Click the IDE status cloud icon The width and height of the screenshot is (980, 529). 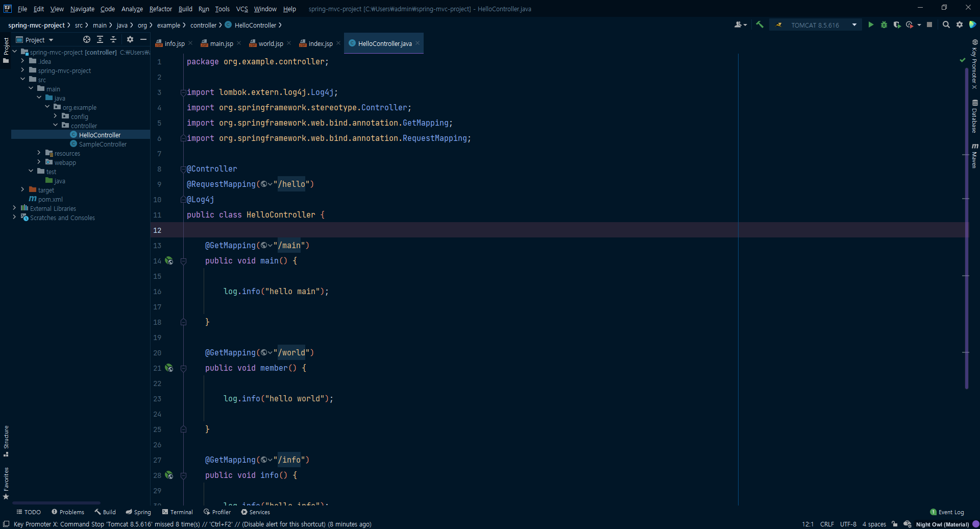point(908,524)
